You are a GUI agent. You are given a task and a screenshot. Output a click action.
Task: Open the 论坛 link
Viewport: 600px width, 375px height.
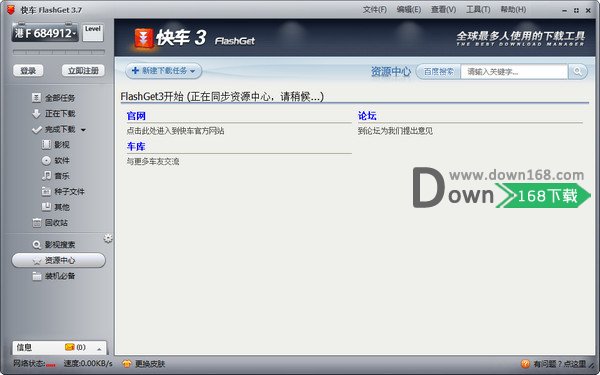(367, 116)
